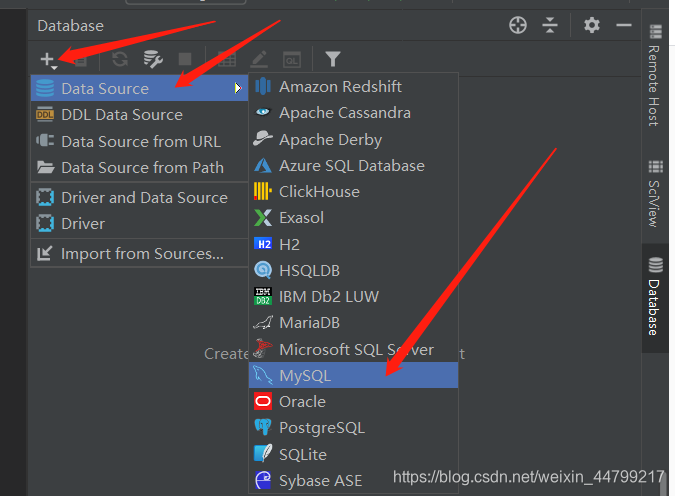The height and width of the screenshot is (496, 675).
Task: Click the Filter funnel icon
Action: 333,59
